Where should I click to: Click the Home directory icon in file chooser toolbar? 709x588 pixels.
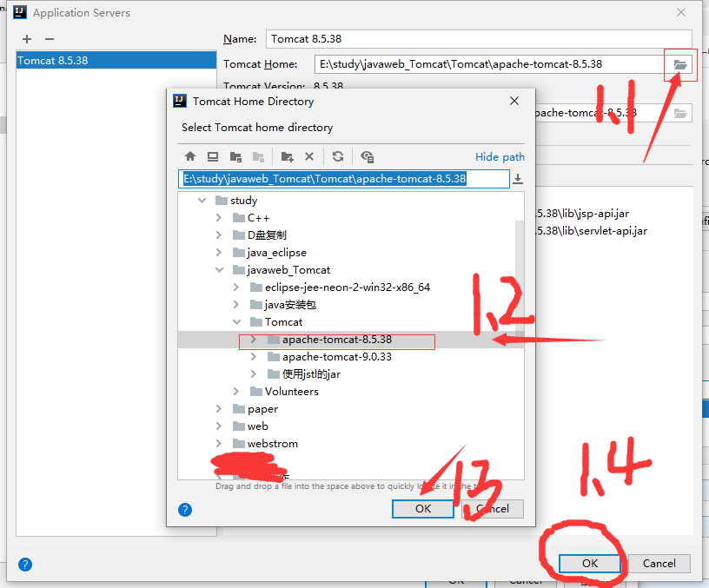click(190, 156)
